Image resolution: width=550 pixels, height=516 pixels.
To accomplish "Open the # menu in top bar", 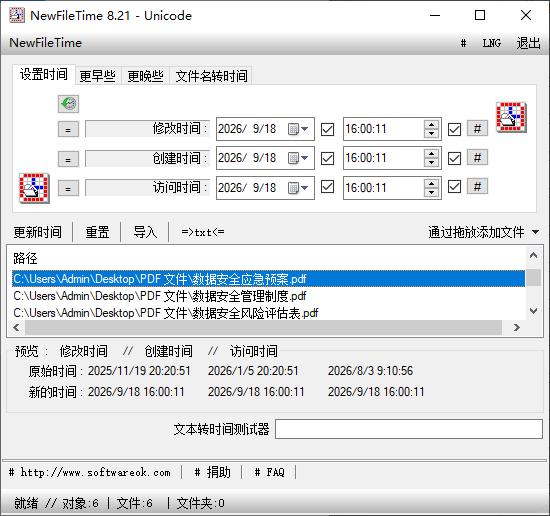I will (463, 43).
